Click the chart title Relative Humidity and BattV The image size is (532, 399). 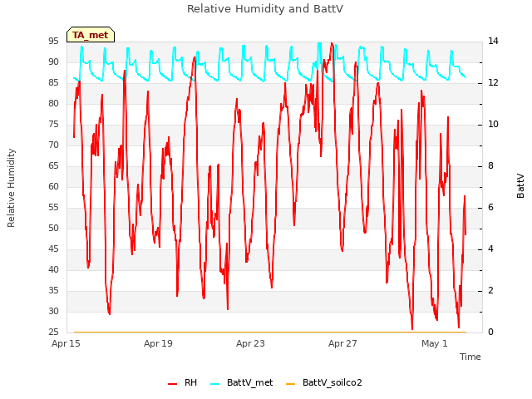265,8
